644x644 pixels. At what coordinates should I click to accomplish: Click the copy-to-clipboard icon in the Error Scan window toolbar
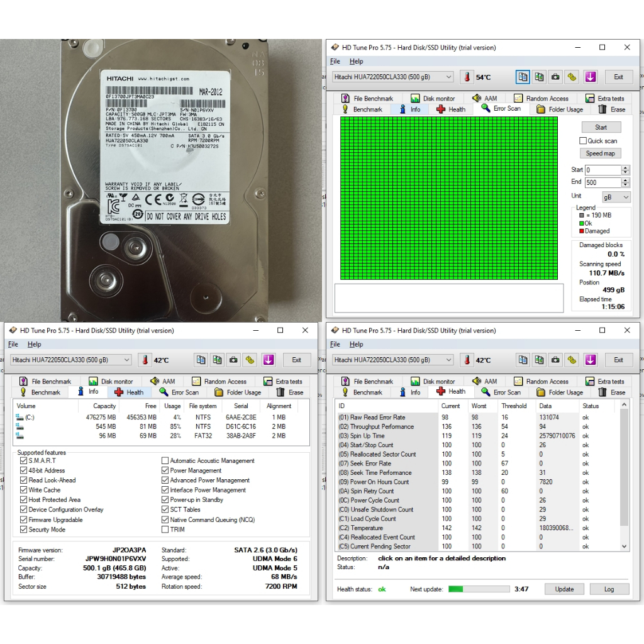tap(523, 77)
